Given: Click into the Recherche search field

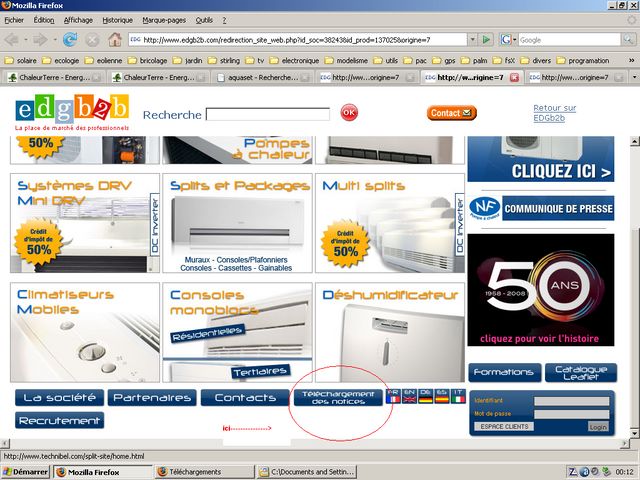Looking at the screenshot, I should [269, 114].
